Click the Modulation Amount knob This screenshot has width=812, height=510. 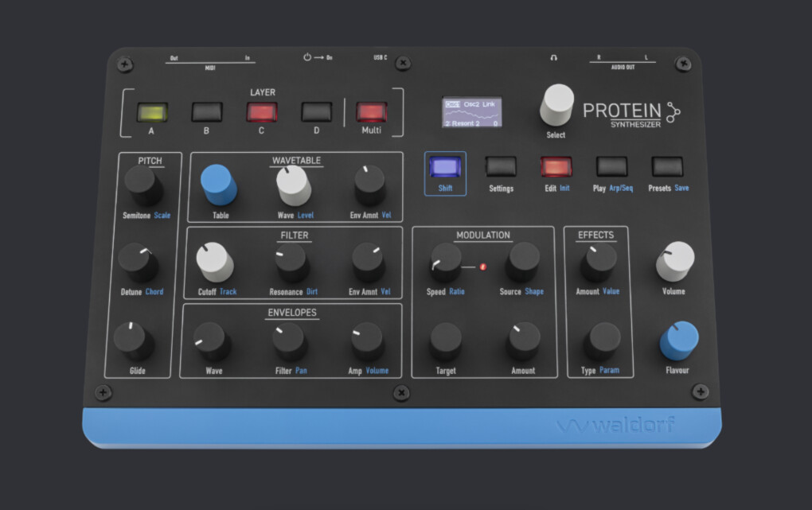coord(523,342)
